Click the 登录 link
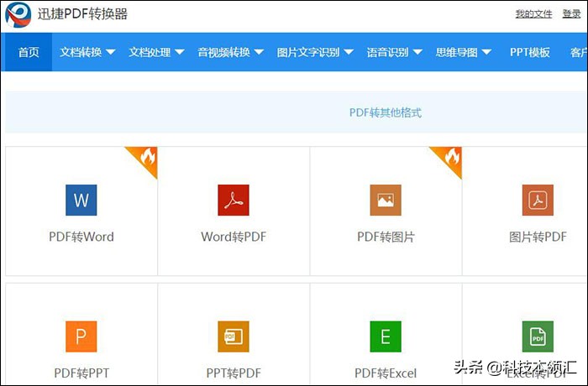The image size is (588, 386). coord(571,14)
